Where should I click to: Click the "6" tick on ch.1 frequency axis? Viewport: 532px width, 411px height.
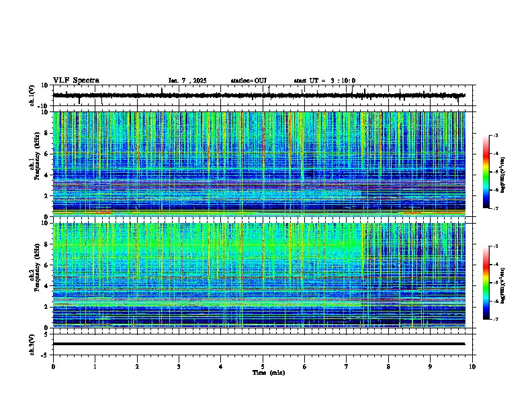pos(47,154)
